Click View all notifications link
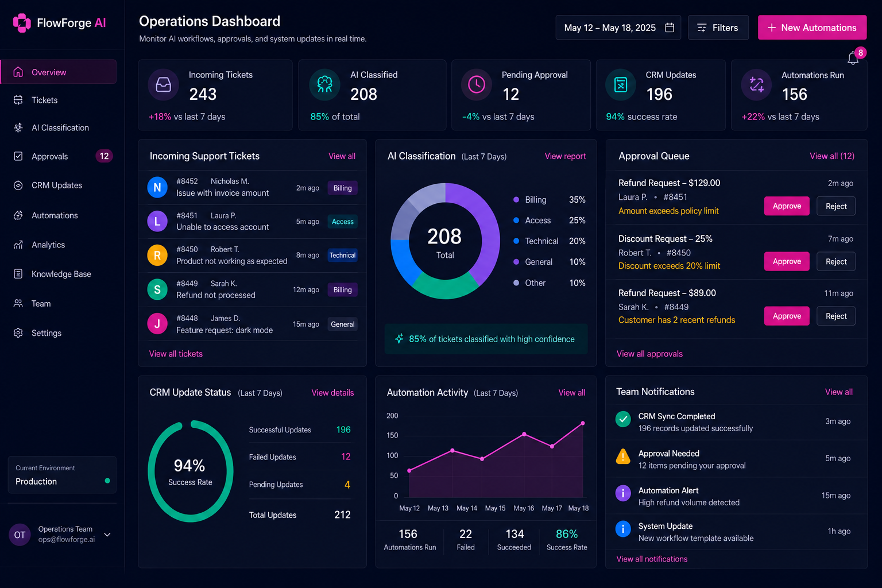Viewport: 882px width, 588px height. [652, 559]
